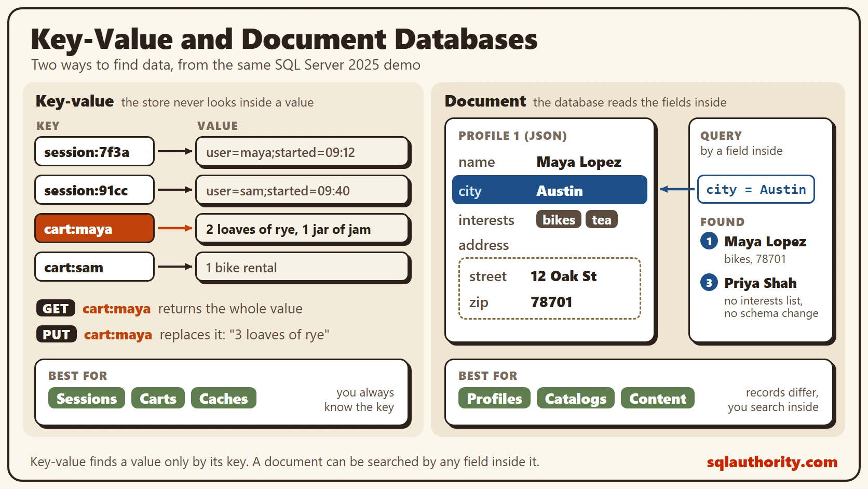Click the QUERY heading
868x489 pixels.
pos(721,136)
